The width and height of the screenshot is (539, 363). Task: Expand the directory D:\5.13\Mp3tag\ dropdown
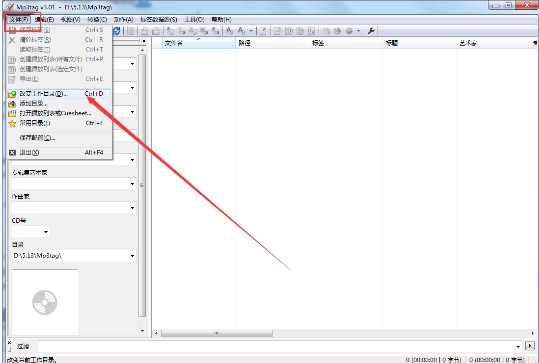coord(132,256)
